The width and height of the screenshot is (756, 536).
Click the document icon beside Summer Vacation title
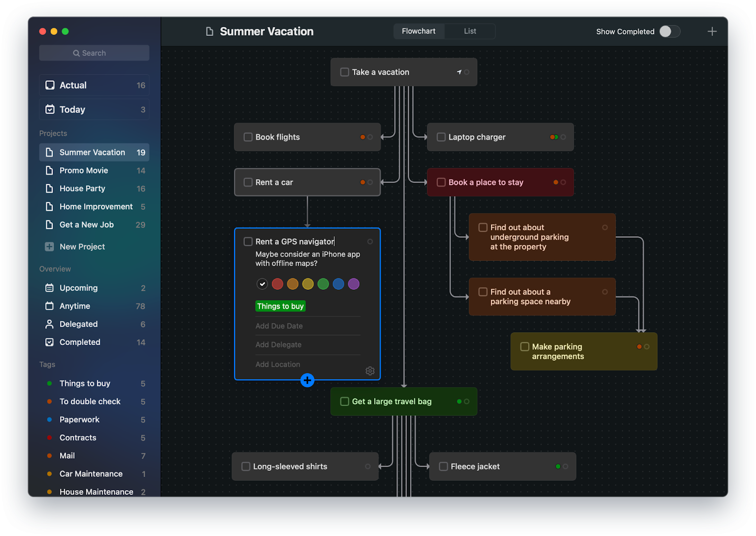[209, 31]
